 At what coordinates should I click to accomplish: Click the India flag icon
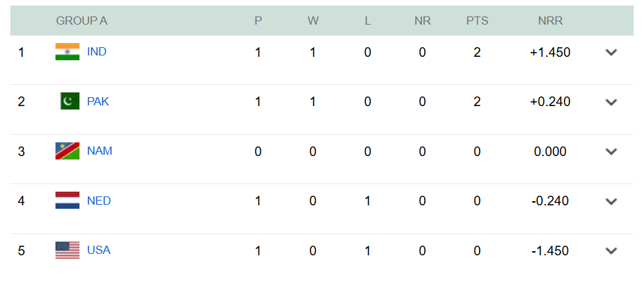click(x=67, y=52)
